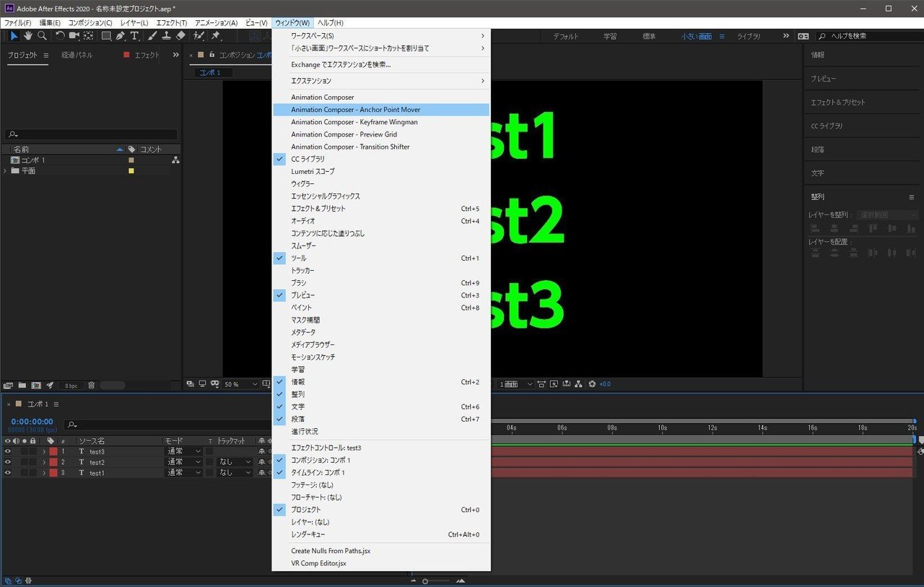924x587 pixels.
Task: Expand the 平面 folder in Project panel
Action: click(6, 171)
